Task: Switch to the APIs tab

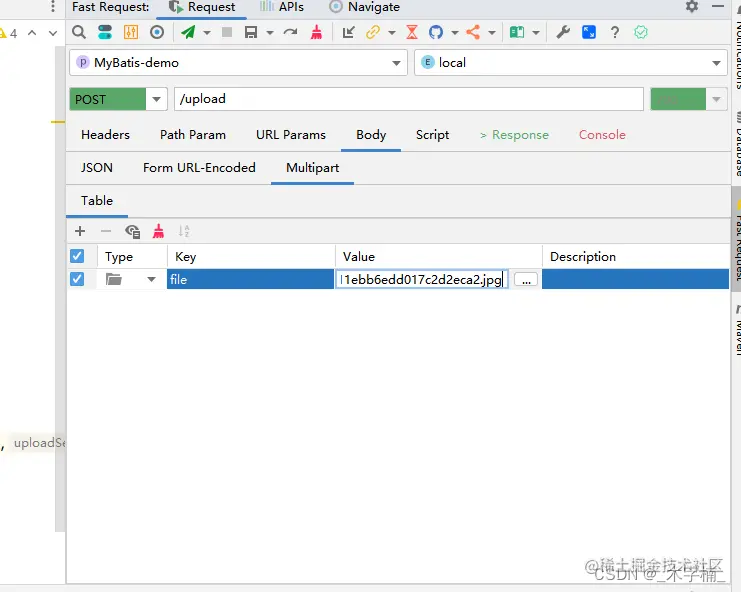Action: [x=282, y=7]
